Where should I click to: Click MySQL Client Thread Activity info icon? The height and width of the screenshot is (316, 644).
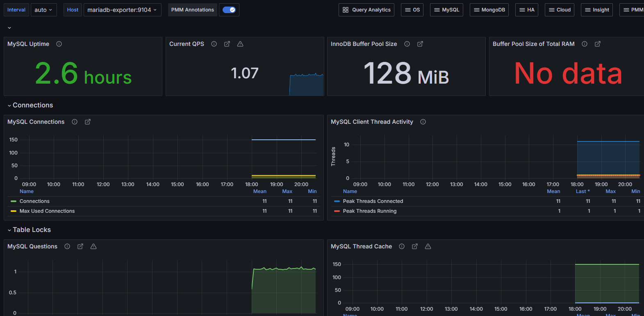click(423, 122)
